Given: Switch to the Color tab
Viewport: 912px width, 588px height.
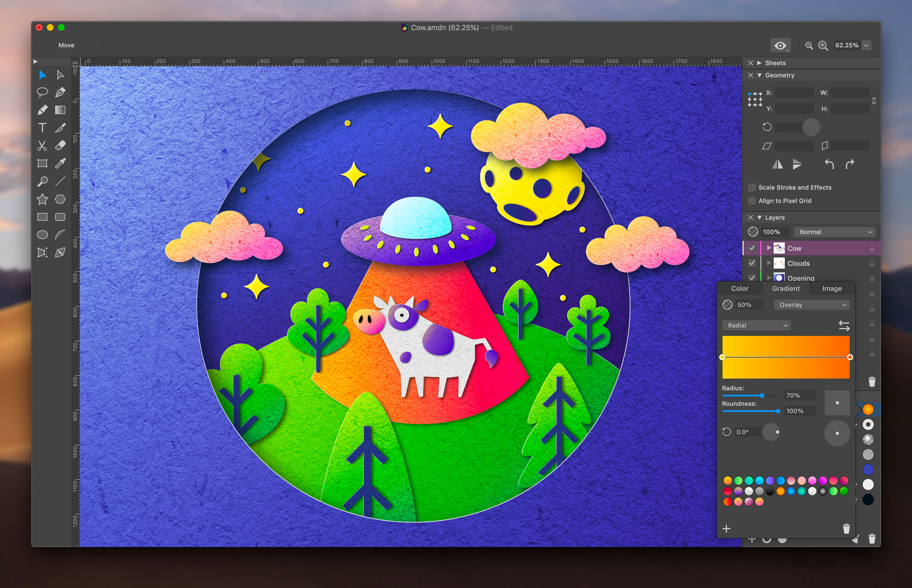Looking at the screenshot, I should coord(740,289).
